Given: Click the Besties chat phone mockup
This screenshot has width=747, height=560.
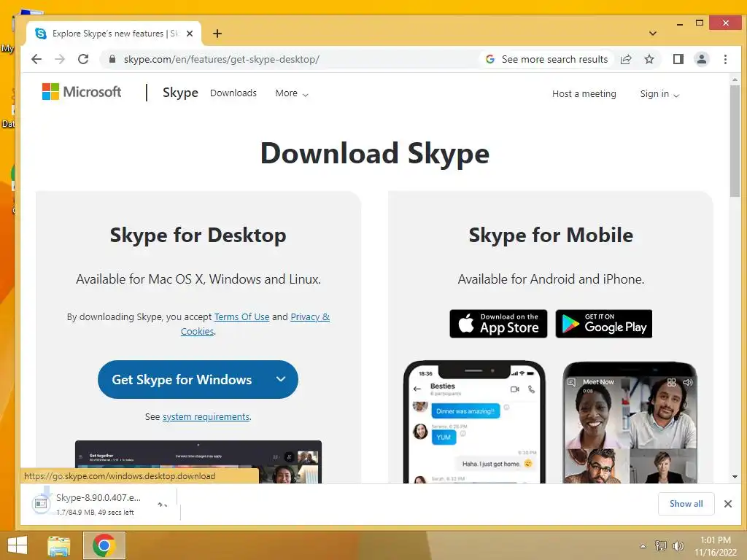Looking at the screenshot, I should (x=474, y=422).
